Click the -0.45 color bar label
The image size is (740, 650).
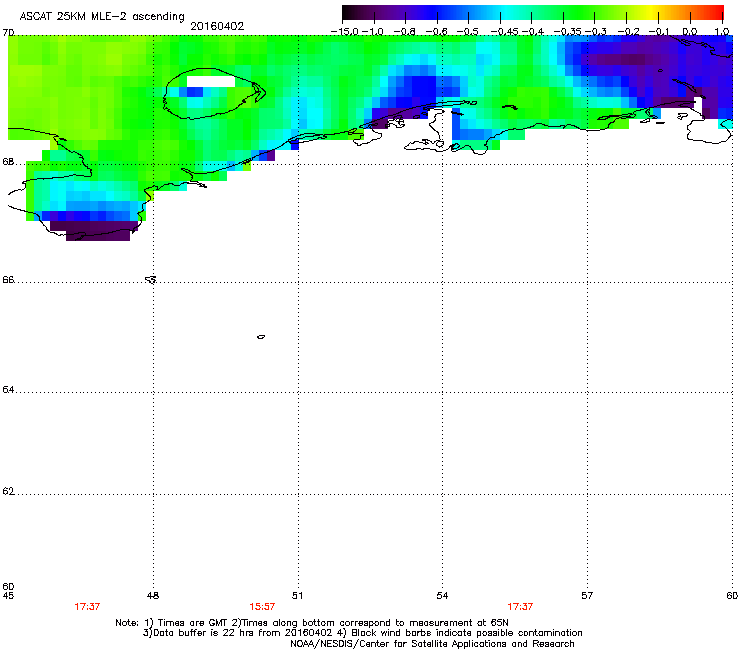click(x=505, y=32)
